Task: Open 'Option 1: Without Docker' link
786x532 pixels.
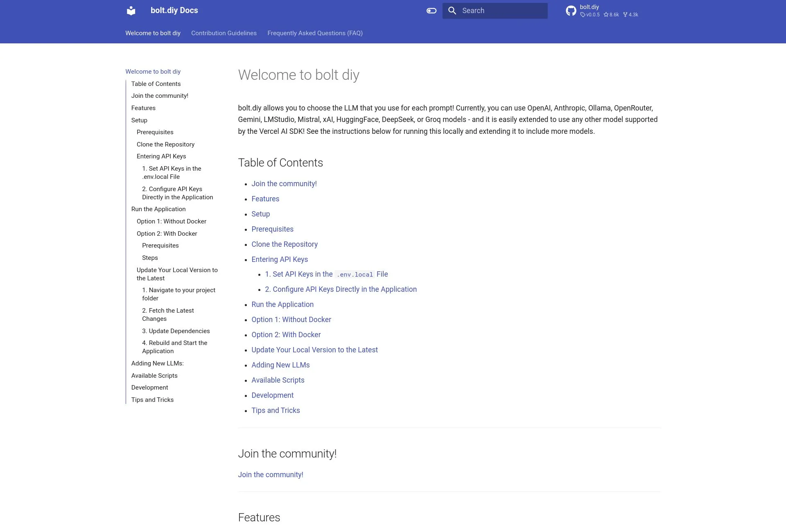Action: (291, 320)
